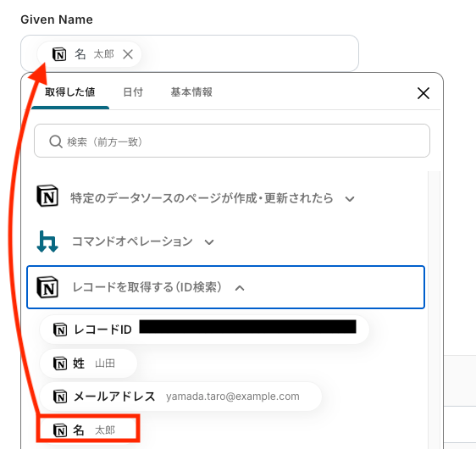Screen dimensions: 476x449
Task: Click the Notion icon beside レコードを取得する(ID検索)
Action: pos(47,287)
